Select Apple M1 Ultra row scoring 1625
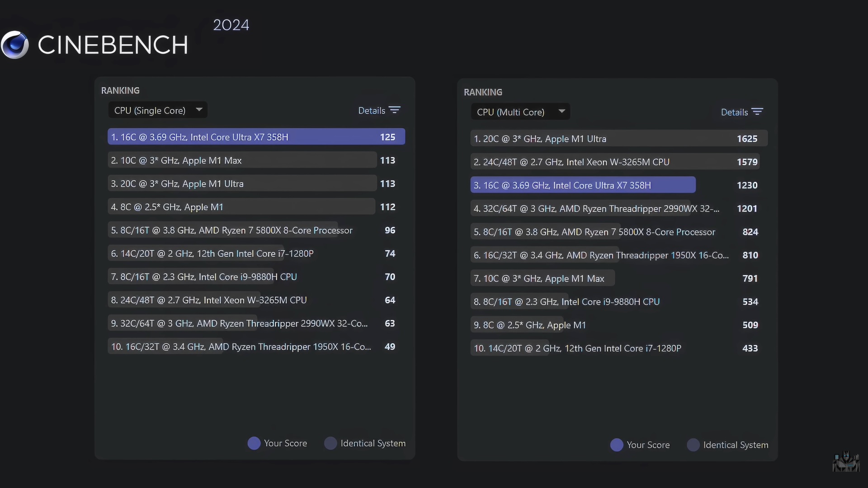 (x=618, y=139)
